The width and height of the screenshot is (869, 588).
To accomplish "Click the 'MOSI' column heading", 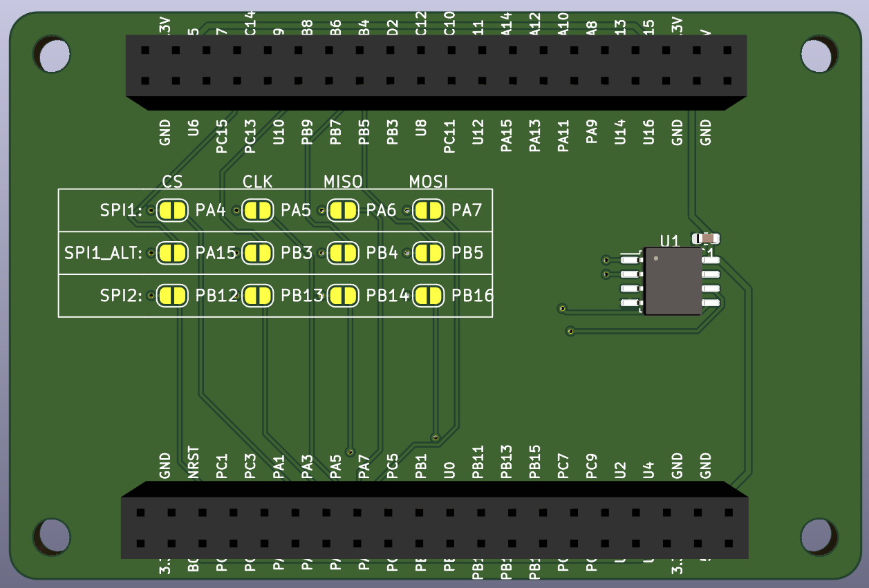I will click(x=429, y=182).
